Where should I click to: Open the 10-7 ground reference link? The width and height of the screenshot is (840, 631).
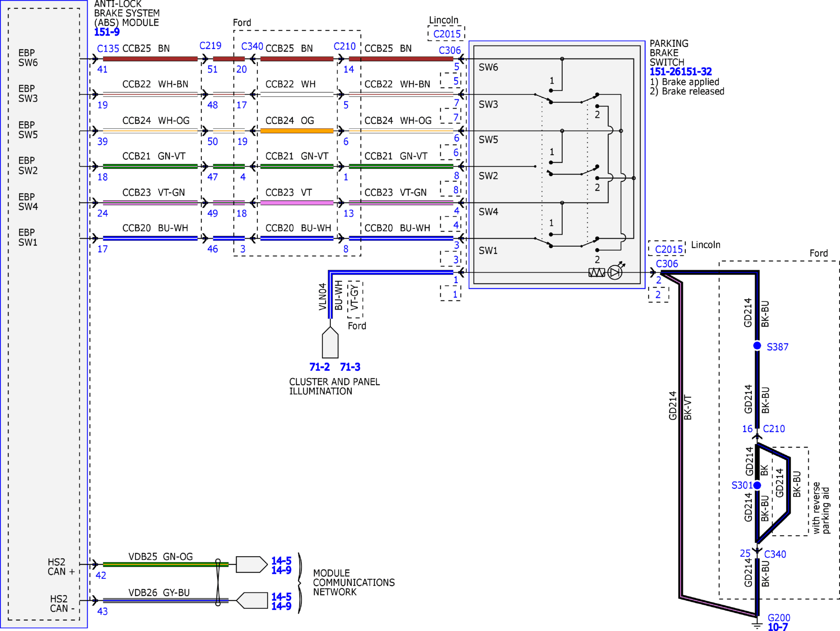[x=778, y=627]
